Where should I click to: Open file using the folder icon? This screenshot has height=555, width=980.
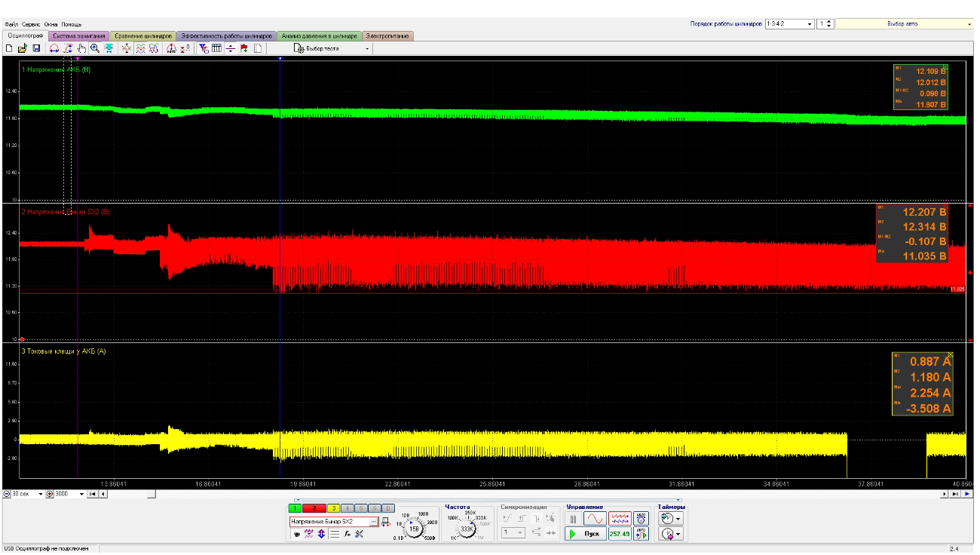(x=23, y=48)
